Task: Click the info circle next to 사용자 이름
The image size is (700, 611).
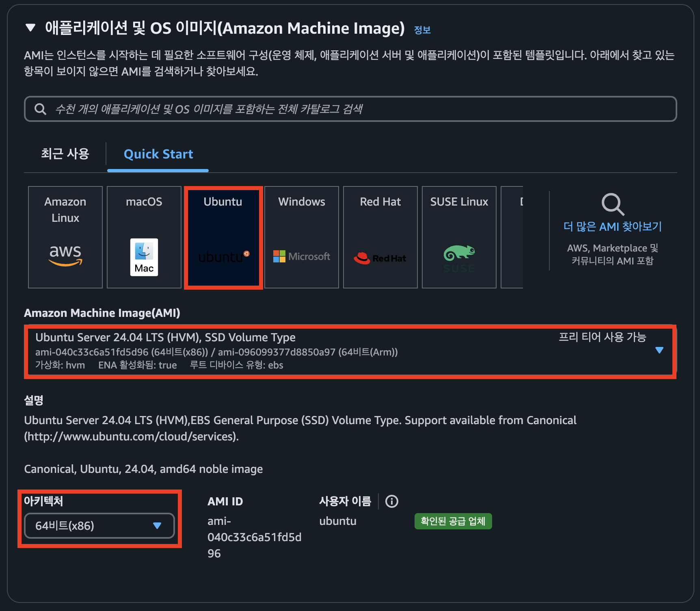Action: coord(392,501)
